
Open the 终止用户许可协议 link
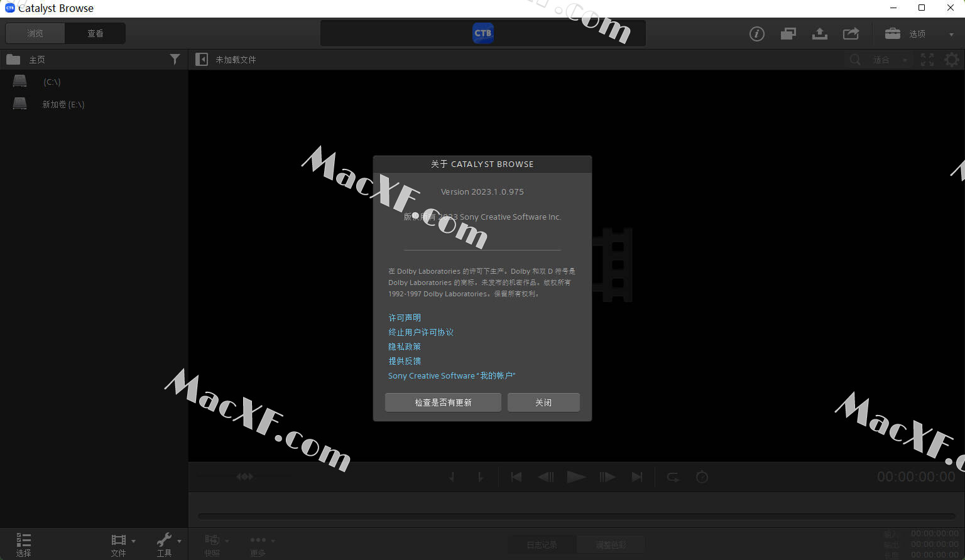[421, 332]
